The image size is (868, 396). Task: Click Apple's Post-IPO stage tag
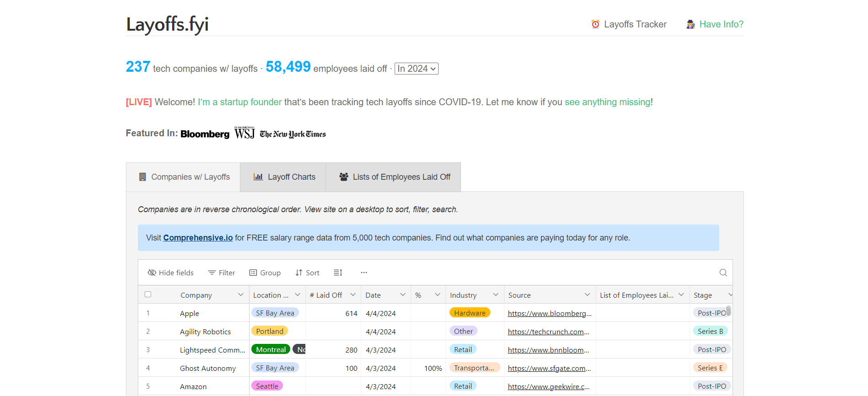[x=711, y=313]
